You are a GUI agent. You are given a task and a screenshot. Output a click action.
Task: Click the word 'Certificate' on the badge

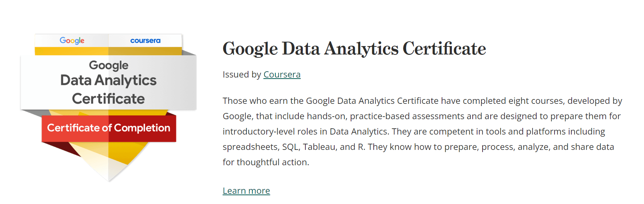(108, 99)
